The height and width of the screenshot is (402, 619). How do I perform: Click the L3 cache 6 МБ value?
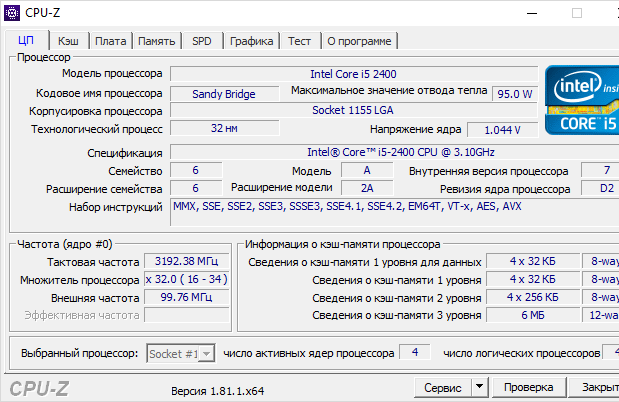pyautogui.click(x=533, y=315)
